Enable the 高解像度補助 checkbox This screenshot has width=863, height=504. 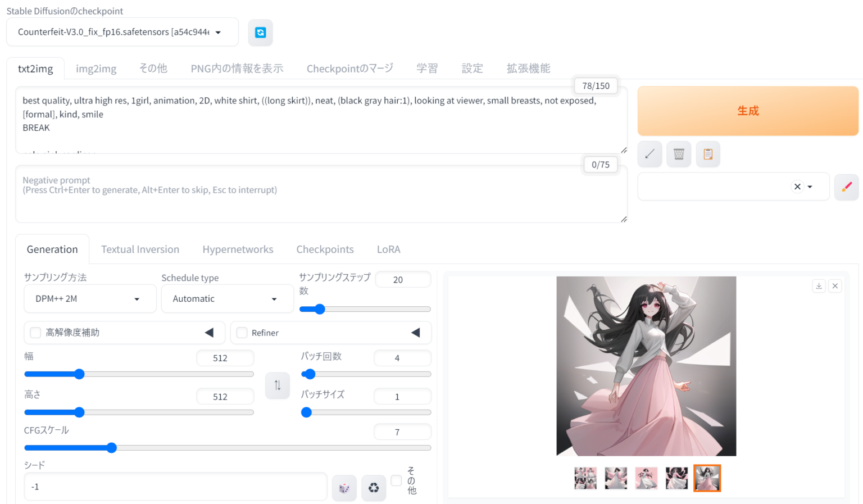pos(35,333)
